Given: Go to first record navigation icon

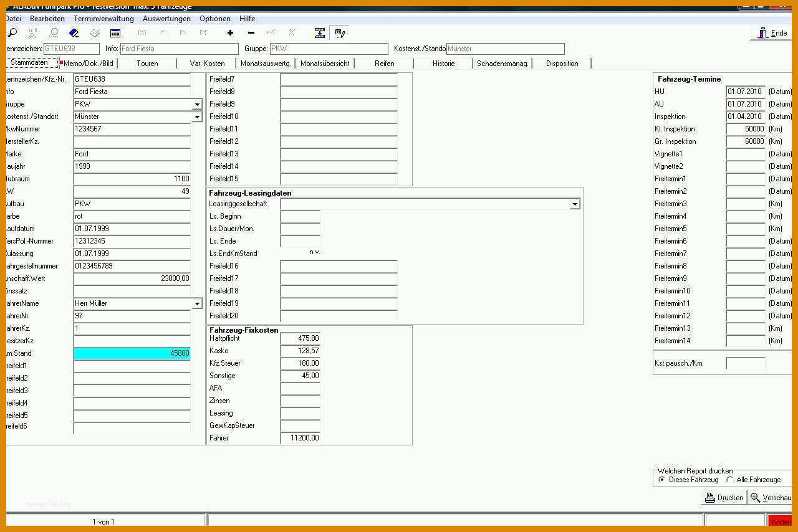Looking at the screenshot, I should (142, 33).
